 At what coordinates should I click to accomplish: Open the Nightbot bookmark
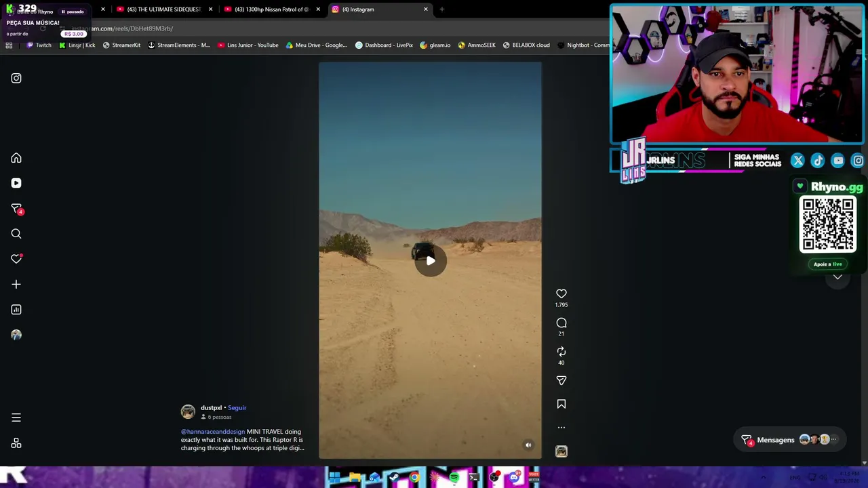(583, 45)
